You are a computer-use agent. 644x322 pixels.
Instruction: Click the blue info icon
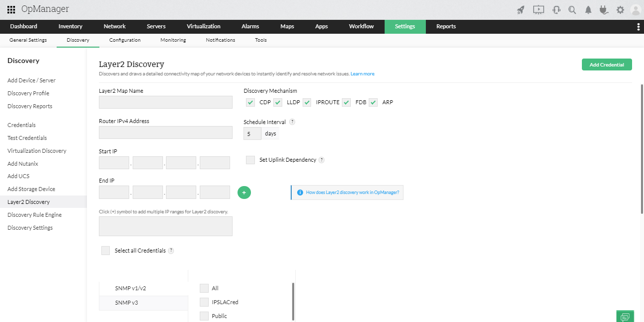(300, 192)
